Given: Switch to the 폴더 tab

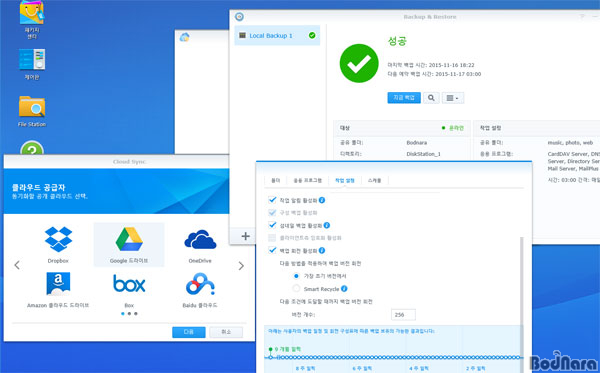Looking at the screenshot, I should click(276, 180).
